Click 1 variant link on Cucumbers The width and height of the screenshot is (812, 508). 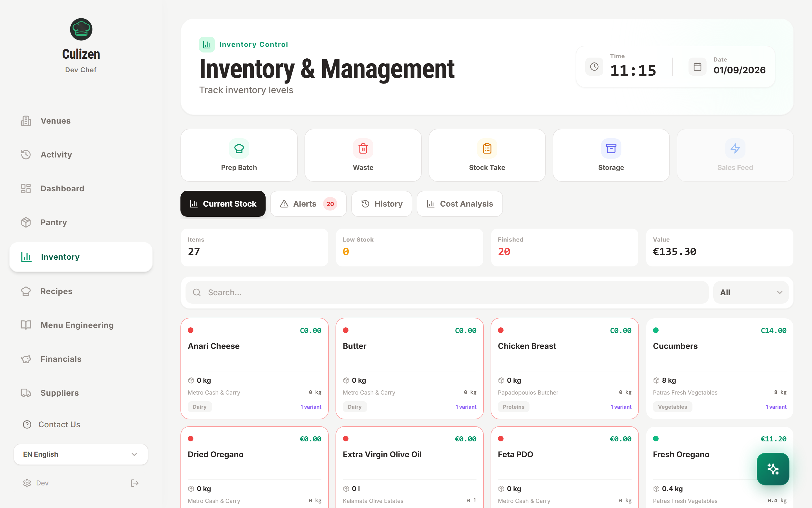(x=776, y=407)
